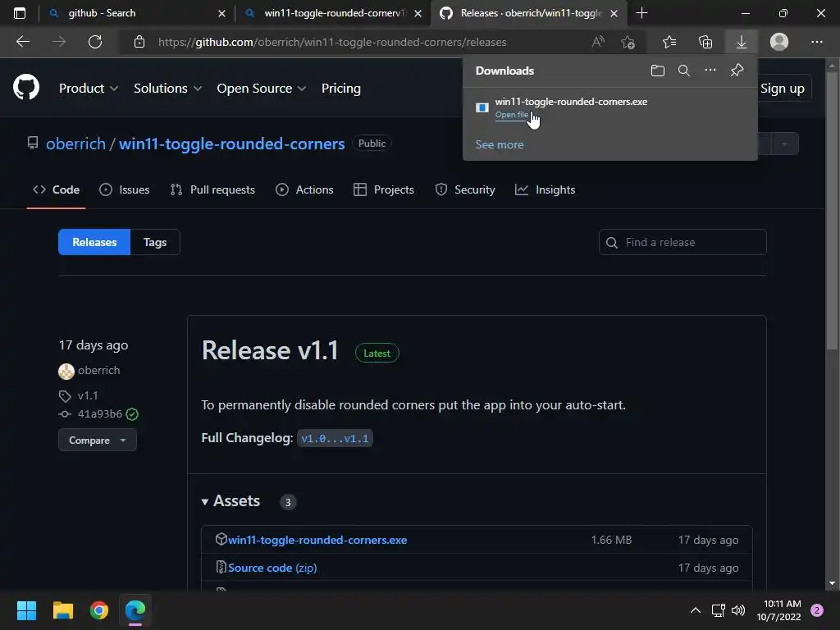Open network icon in system tray
The width and height of the screenshot is (840, 630).
click(717, 610)
